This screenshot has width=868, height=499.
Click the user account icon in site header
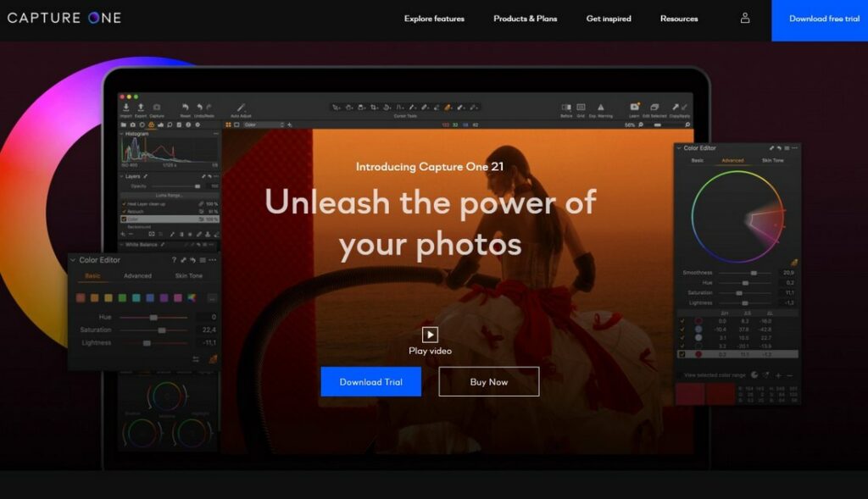tap(745, 19)
